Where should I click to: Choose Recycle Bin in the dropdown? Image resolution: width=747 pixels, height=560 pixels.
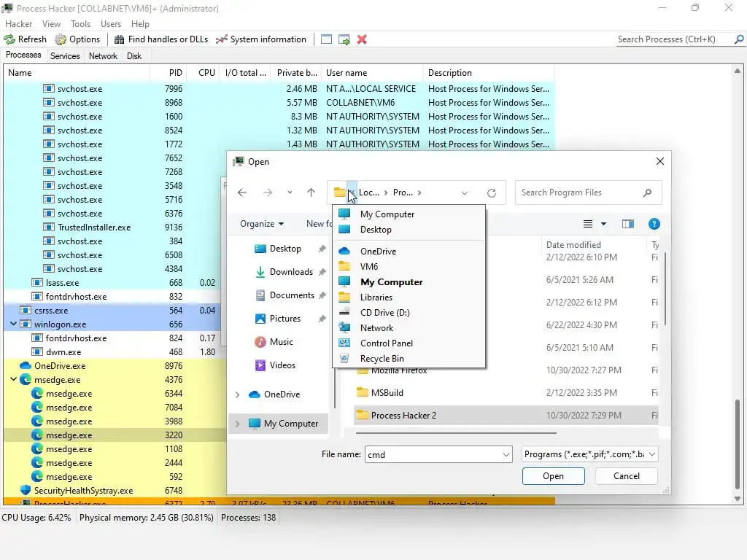[x=409, y=359]
